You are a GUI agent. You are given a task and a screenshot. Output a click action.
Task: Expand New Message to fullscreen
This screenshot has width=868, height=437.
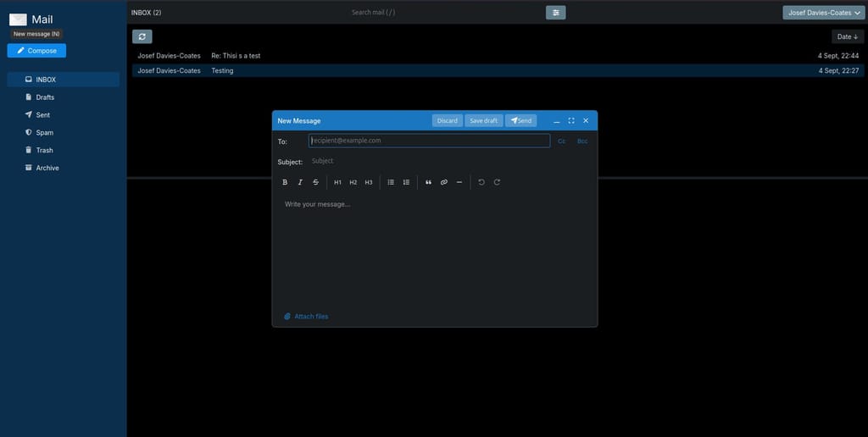coord(571,120)
